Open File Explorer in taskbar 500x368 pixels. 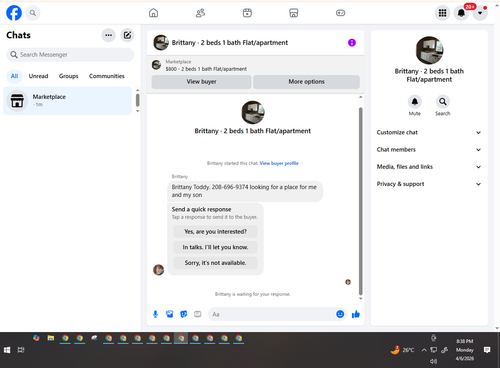pos(51,338)
